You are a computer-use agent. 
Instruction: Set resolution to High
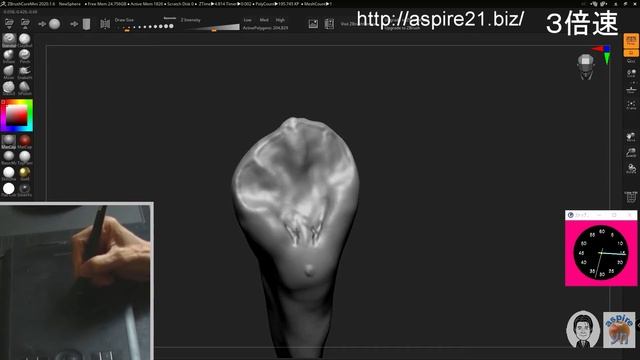pyautogui.click(x=280, y=20)
